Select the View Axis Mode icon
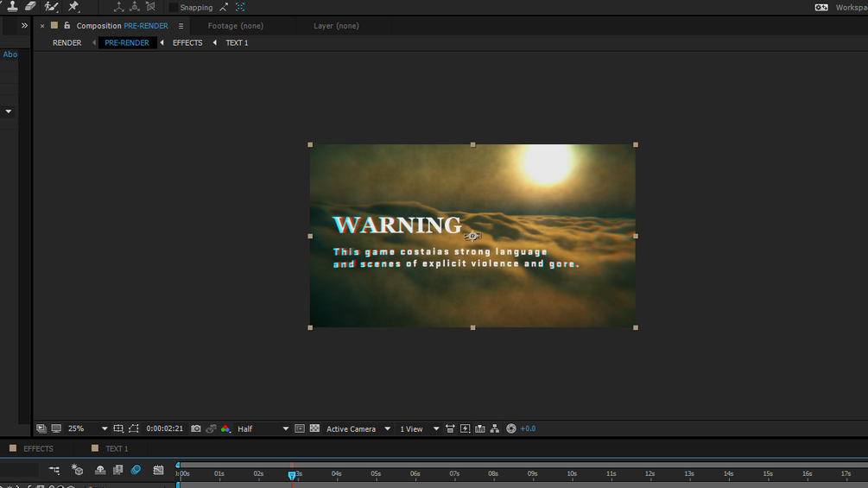 click(x=150, y=7)
